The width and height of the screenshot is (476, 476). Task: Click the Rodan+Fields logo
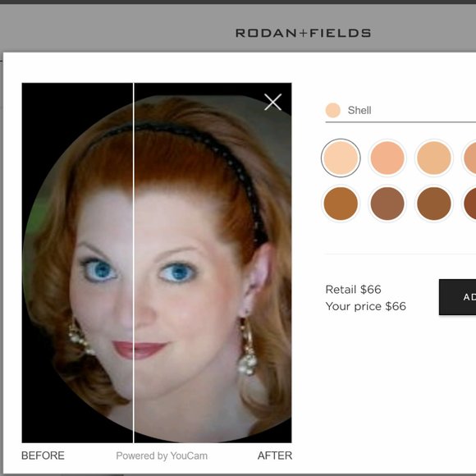(303, 33)
